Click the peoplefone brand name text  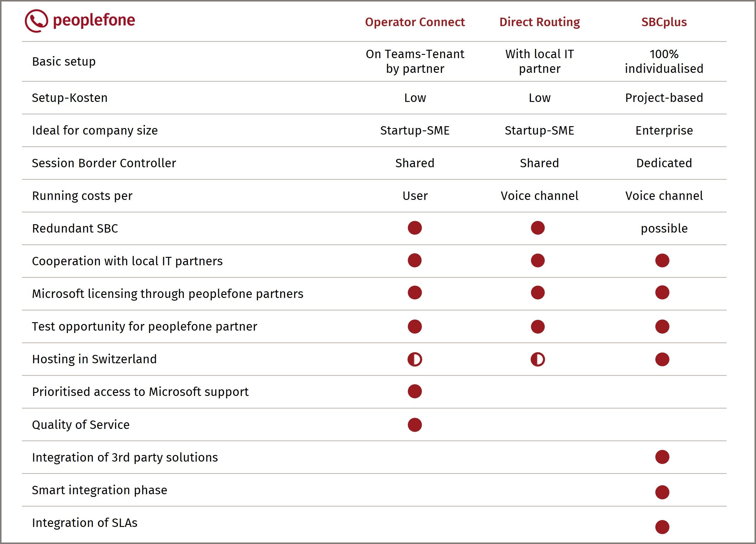[94, 21]
